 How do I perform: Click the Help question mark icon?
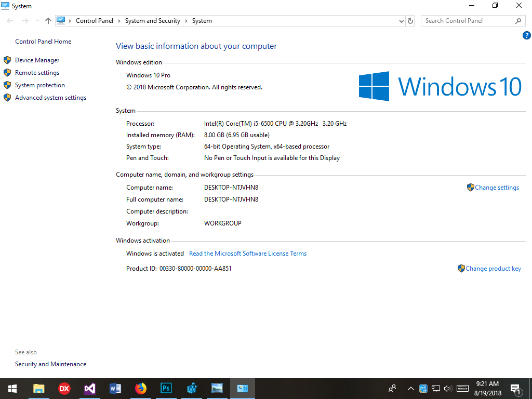[x=526, y=35]
